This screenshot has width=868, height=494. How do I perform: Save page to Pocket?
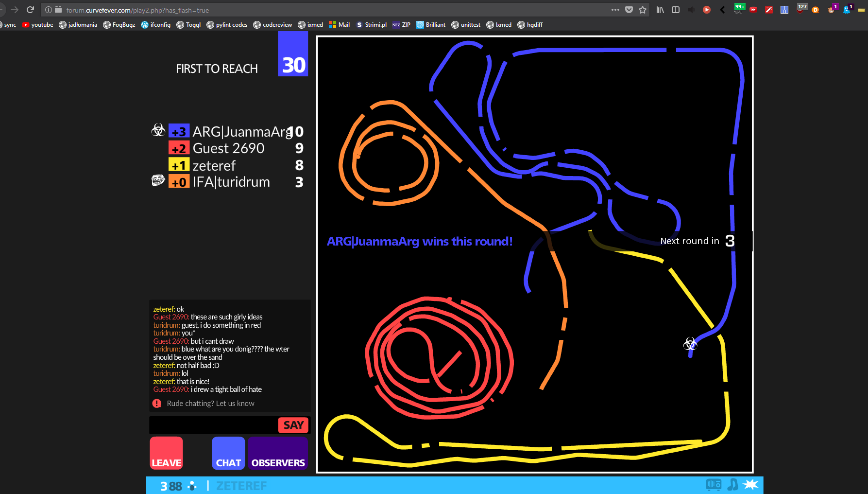629,10
